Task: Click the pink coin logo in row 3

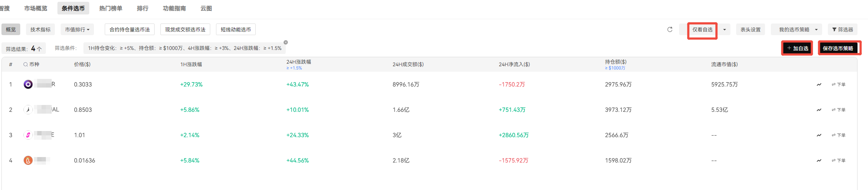Action: click(28, 135)
